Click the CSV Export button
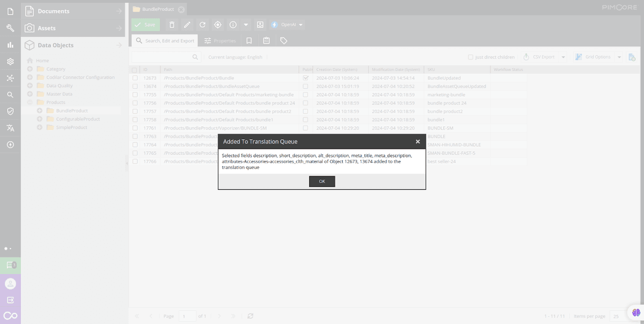644x324 pixels. point(539,57)
